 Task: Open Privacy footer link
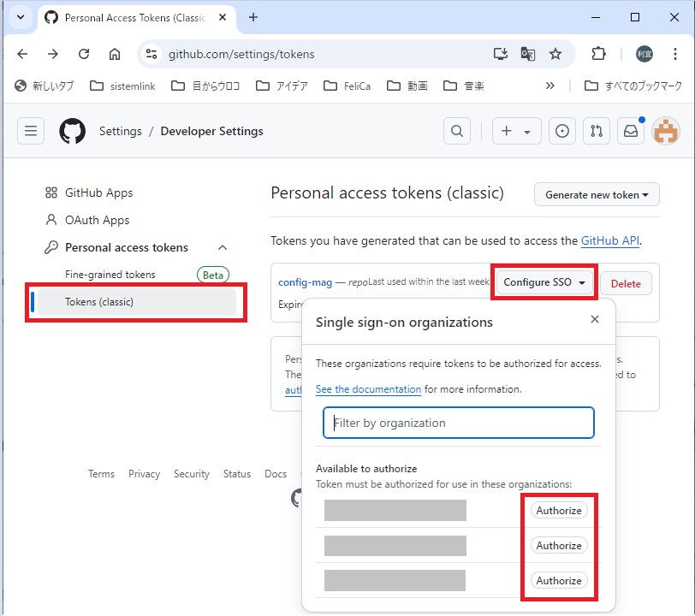(144, 474)
